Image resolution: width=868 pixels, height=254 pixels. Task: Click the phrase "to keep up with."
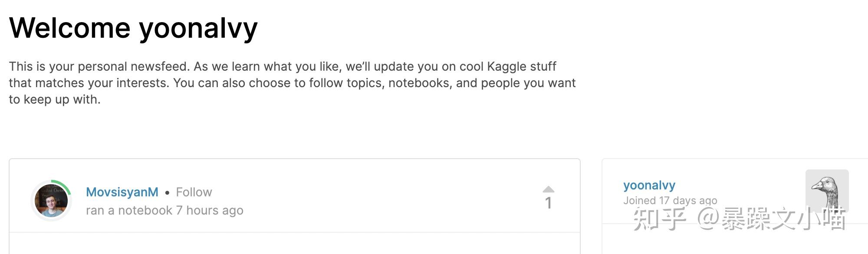pos(55,99)
